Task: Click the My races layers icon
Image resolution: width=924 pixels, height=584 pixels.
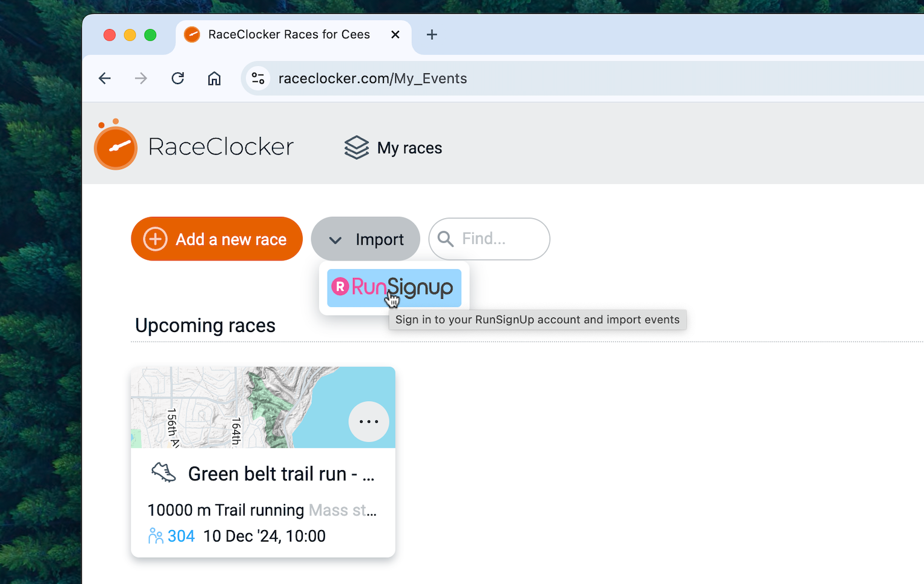Action: (x=357, y=147)
